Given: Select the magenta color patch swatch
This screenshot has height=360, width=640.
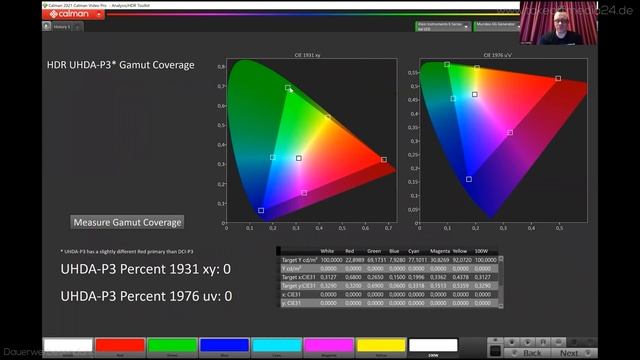Looking at the screenshot, I should [x=329, y=346].
